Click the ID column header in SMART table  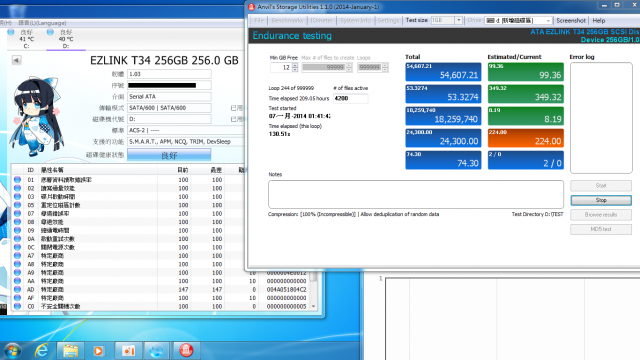pyautogui.click(x=31, y=170)
